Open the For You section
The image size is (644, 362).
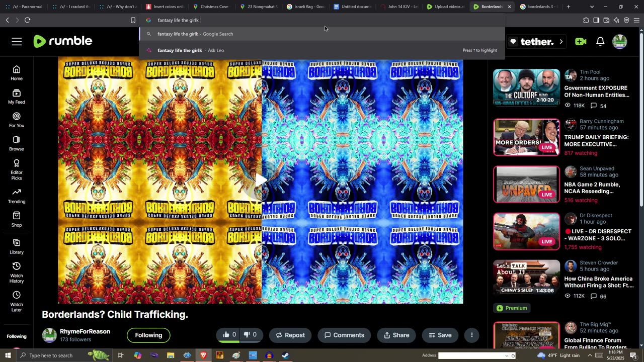point(17,120)
